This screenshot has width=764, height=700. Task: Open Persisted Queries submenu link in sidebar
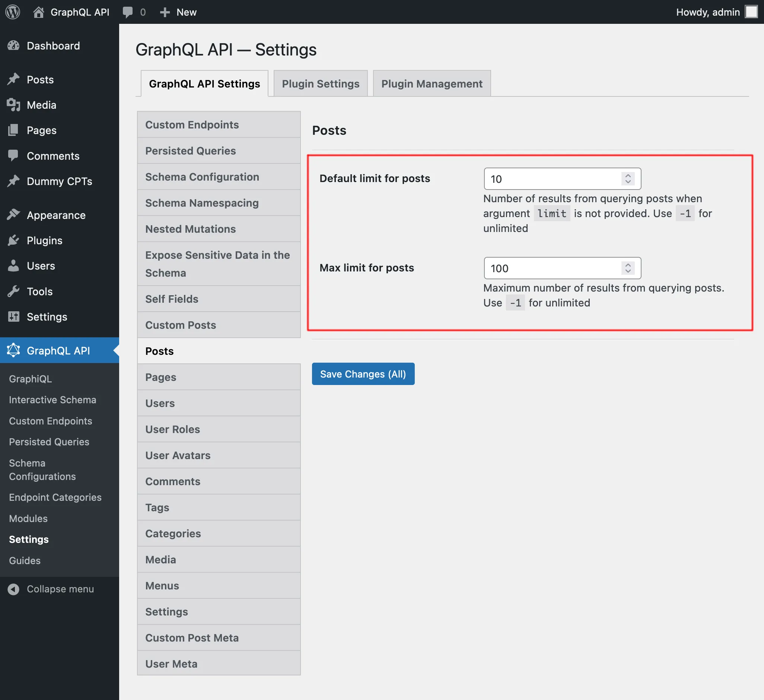tap(49, 442)
